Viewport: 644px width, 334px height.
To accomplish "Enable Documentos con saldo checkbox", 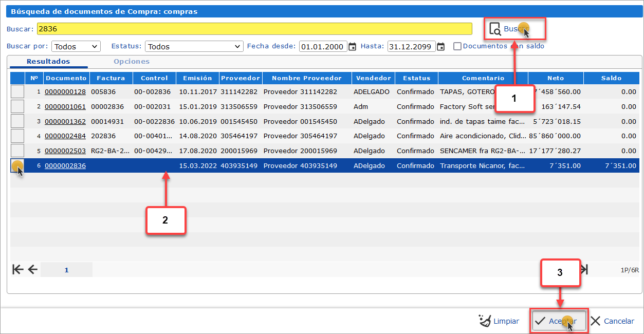I will pyautogui.click(x=457, y=46).
